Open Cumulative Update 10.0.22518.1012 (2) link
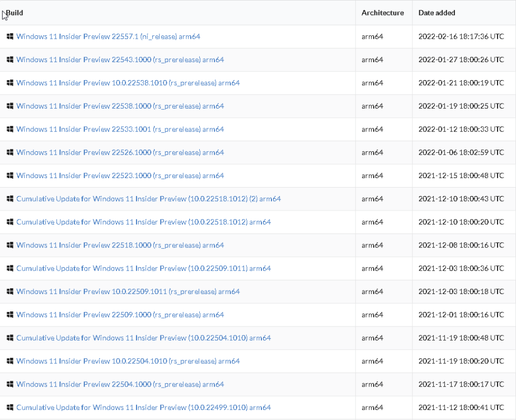 click(x=149, y=199)
